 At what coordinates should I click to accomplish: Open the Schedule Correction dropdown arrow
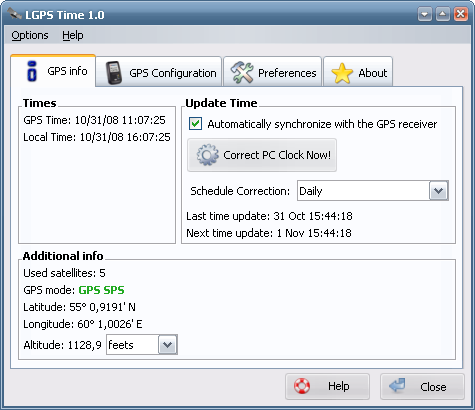[x=438, y=191]
